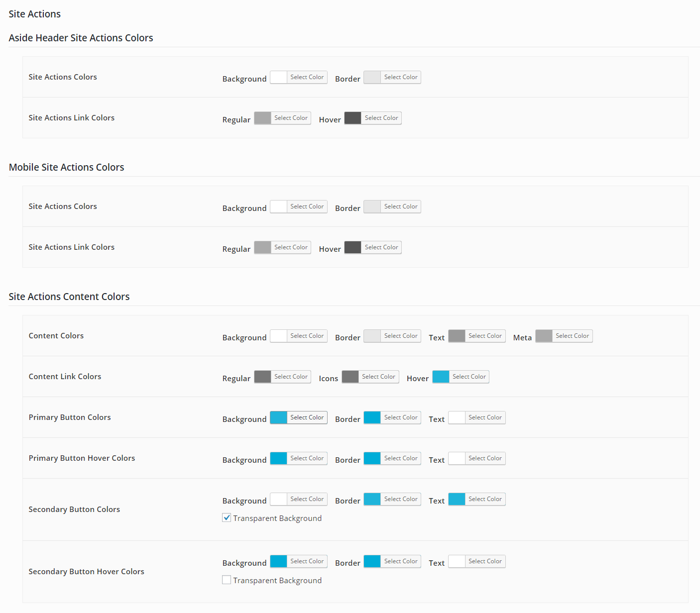The image size is (700, 613).
Task: Pick Mobile Site Actions border color swatch
Action: (372, 206)
